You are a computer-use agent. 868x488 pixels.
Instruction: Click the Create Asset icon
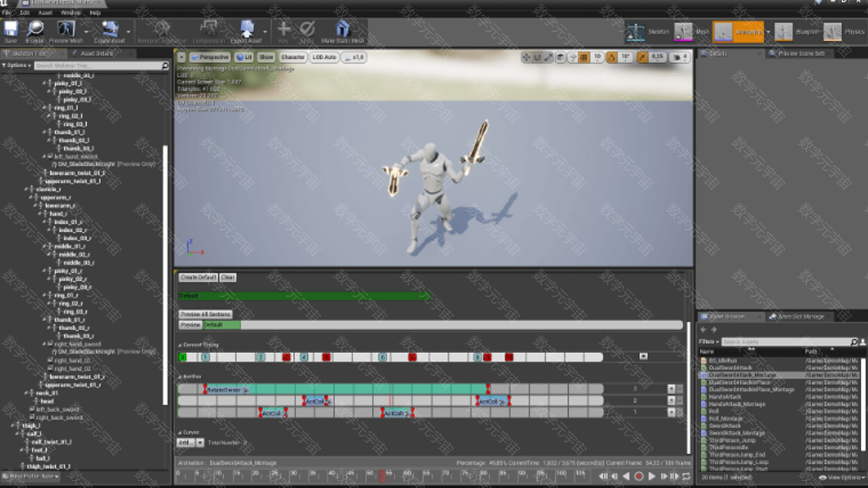[109, 28]
